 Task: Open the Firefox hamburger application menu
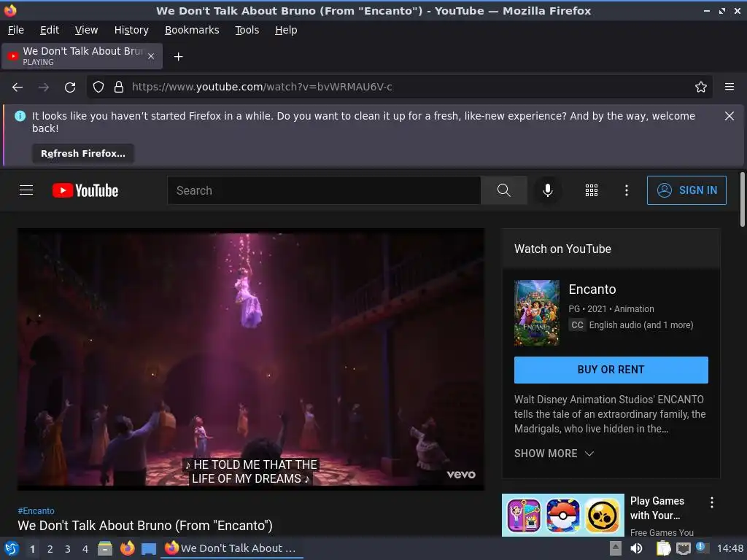(729, 87)
